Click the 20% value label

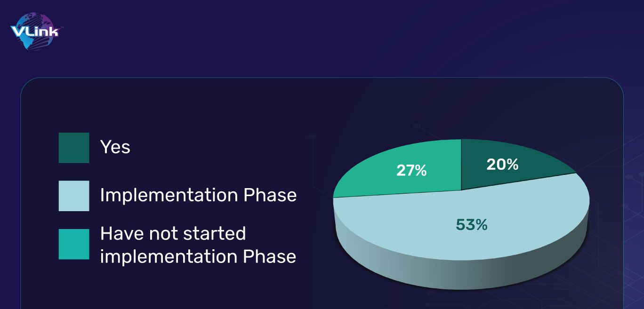pyautogui.click(x=503, y=164)
